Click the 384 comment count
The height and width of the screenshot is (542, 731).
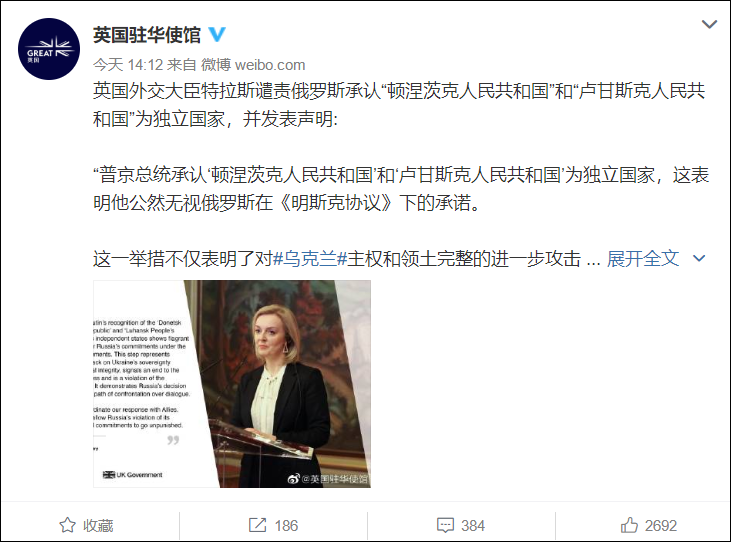pyautogui.click(x=473, y=526)
